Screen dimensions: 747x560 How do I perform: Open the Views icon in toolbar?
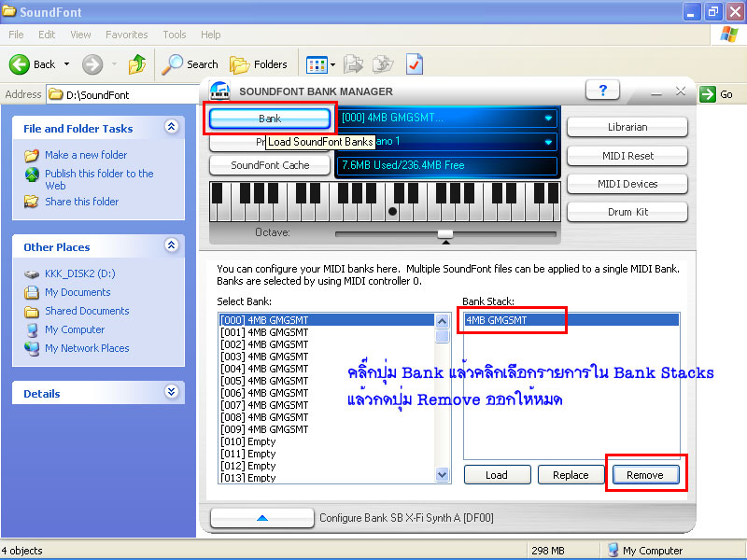[317, 64]
